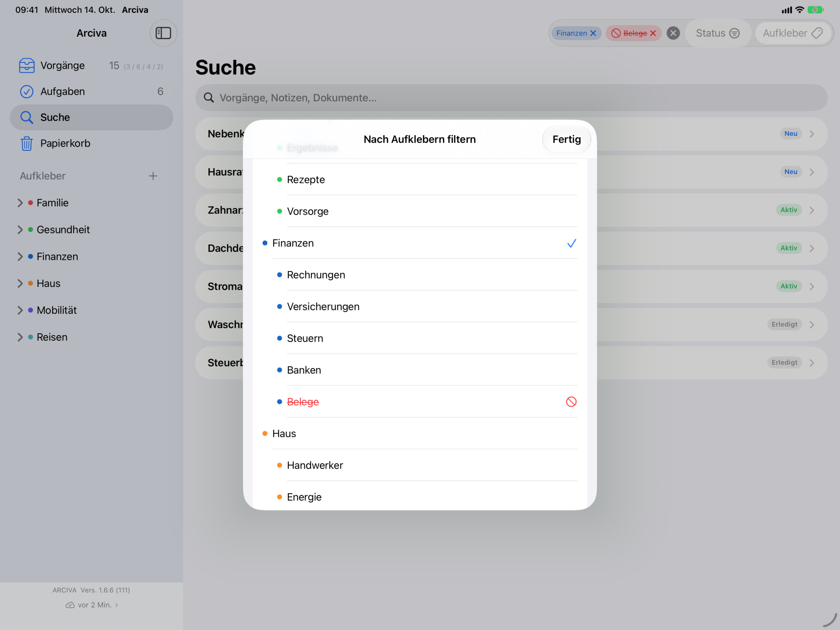Viewport: 840px width, 630px height.
Task: Expand the Gesundheit label chevron
Action: click(20, 230)
